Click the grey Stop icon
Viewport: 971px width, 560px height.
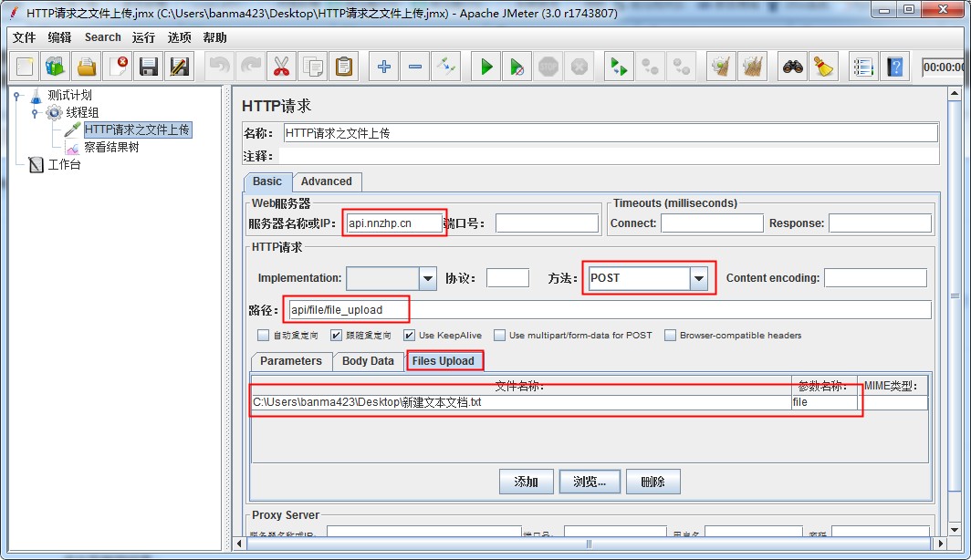548,67
